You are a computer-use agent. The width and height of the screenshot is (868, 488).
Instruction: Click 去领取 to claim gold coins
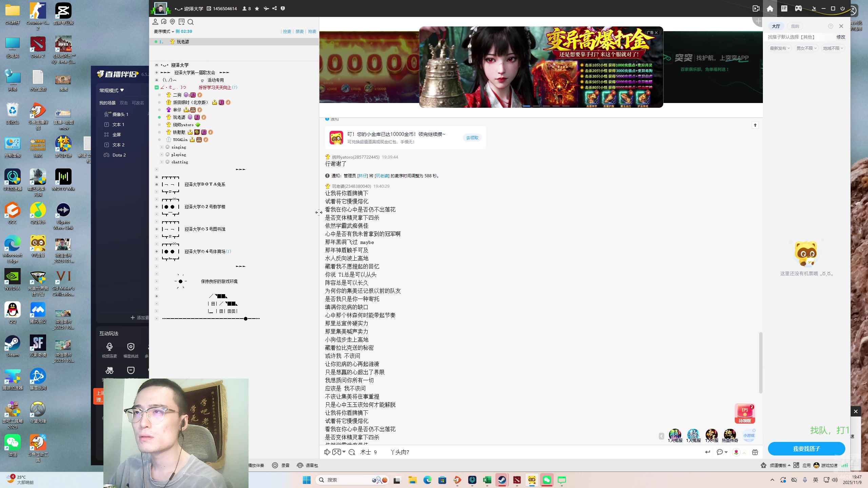[x=472, y=138]
